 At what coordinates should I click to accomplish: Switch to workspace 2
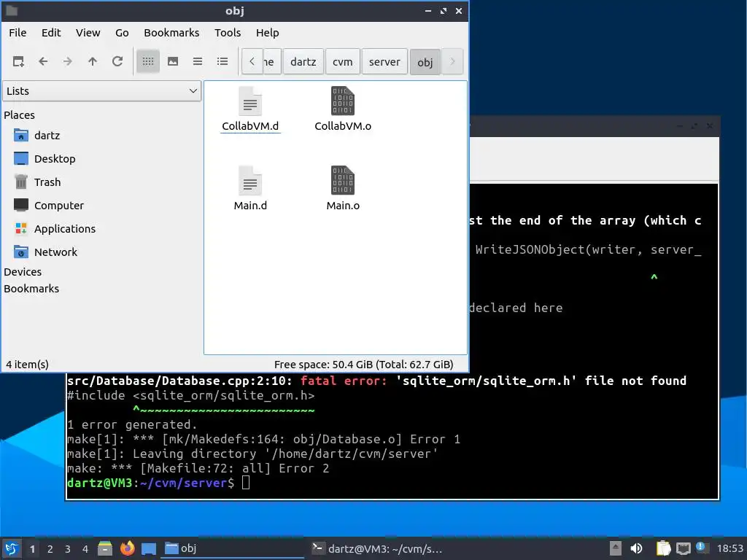pyautogui.click(x=50, y=549)
